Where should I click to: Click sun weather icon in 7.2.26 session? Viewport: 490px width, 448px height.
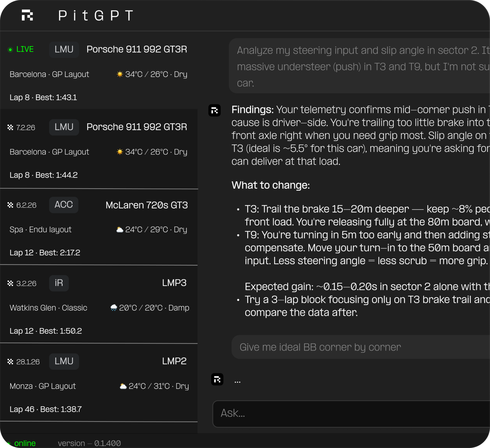point(120,152)
